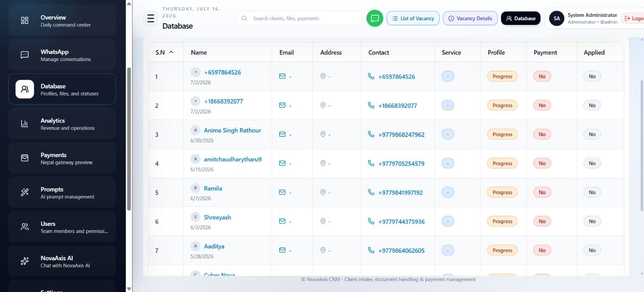
Task: Open the +6597864526 client name link
Action: [x=223, y=72]
